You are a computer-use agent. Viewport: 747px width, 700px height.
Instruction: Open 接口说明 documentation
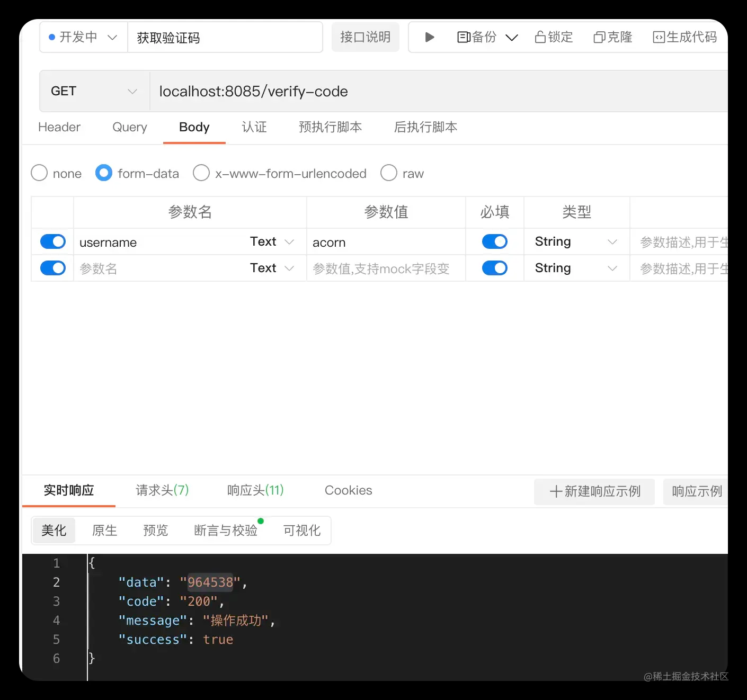(365, 37)
